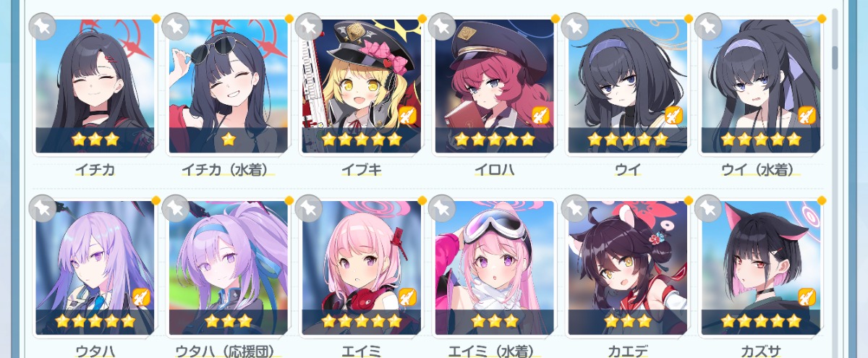Toggle the pin icon on カズサ card
Screen dimensions: 868x358
pos(708,208)
